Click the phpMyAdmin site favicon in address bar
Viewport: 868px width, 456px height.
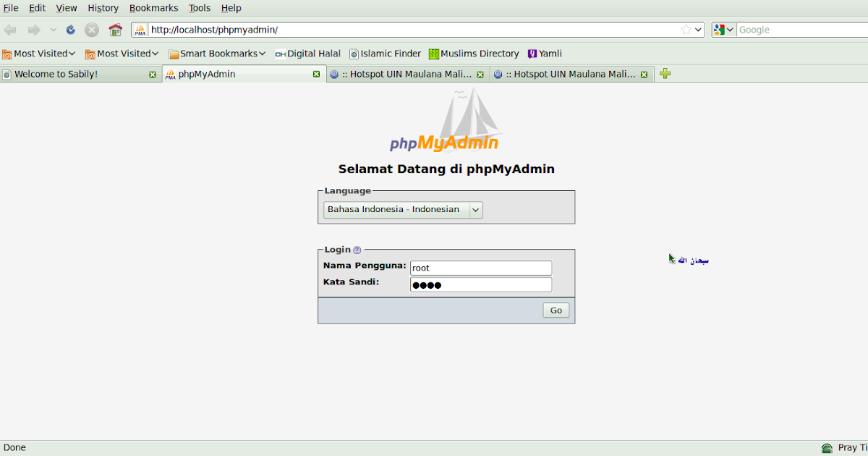140,30
